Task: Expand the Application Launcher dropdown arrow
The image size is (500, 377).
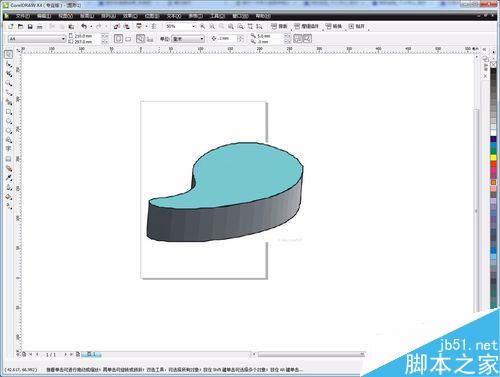Action: click(146, 26)
